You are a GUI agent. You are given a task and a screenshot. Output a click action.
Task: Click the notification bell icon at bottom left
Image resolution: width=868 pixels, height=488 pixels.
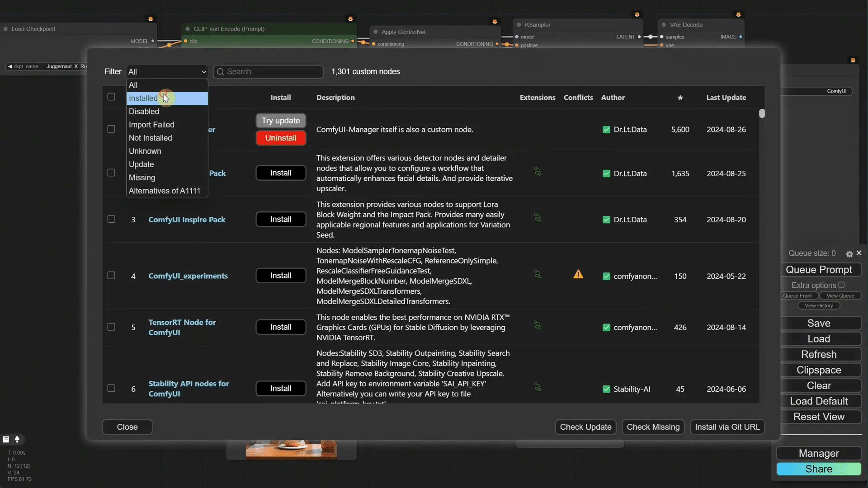pos(18,439)
